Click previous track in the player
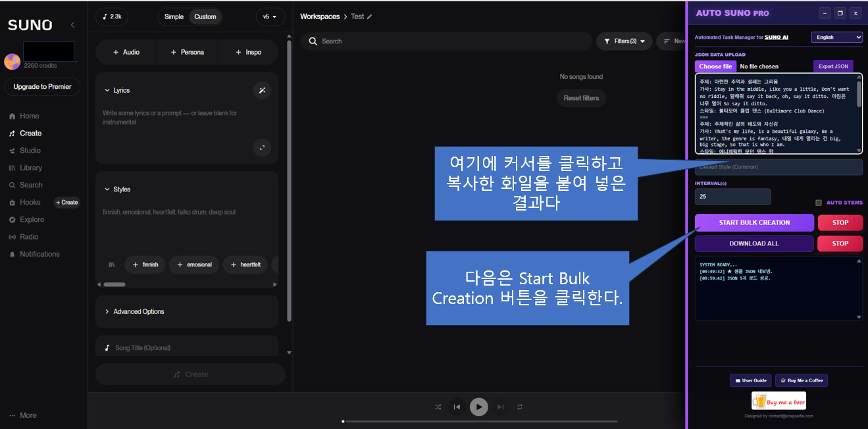The width and height of the screenshot is (868, 429). [x=457, y=407]
